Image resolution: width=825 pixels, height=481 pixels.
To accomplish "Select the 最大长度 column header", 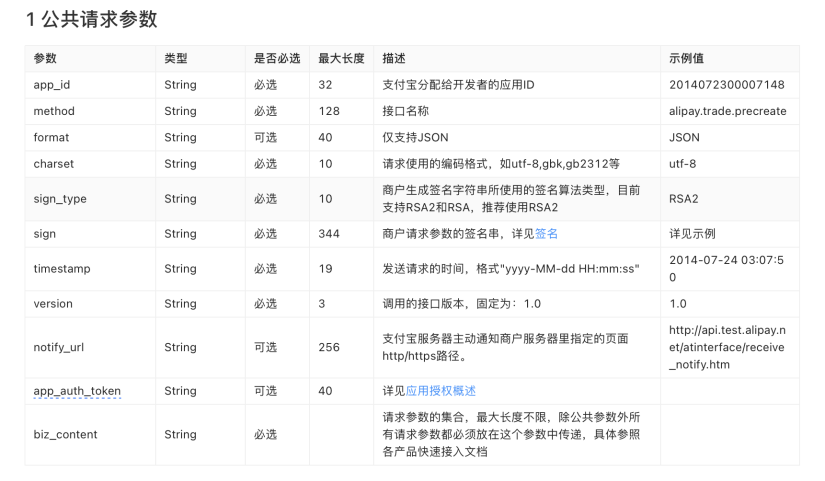I will click(341, 58).
